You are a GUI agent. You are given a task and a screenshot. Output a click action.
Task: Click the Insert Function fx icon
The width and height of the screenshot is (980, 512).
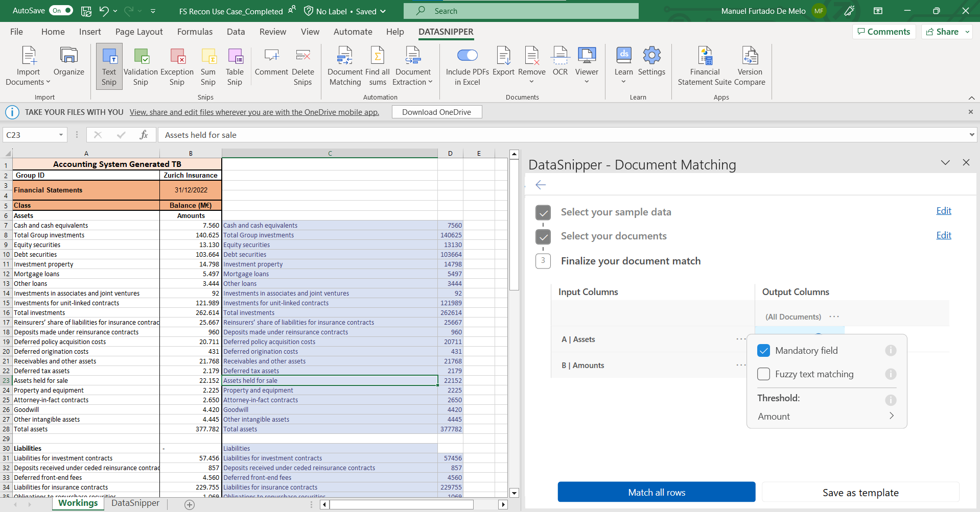coord(144,135)
